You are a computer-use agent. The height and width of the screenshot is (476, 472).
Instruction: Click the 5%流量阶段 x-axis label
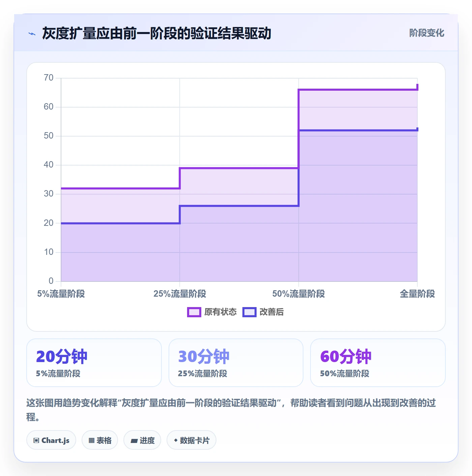(x=61, y=294)
